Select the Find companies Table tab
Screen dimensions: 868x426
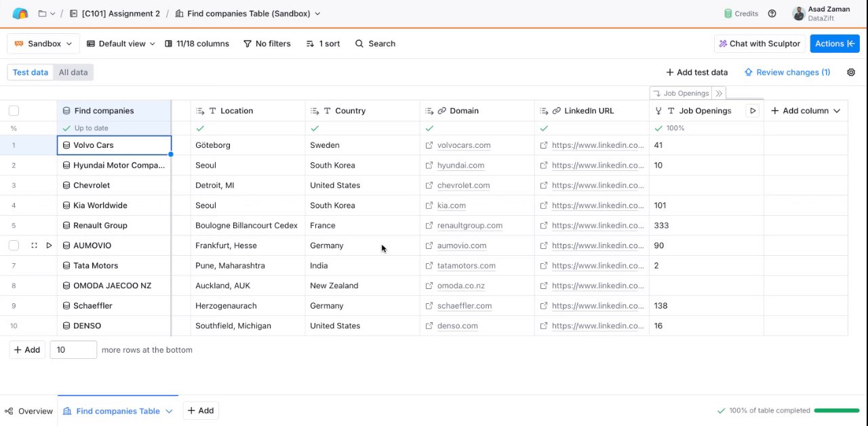117,411
